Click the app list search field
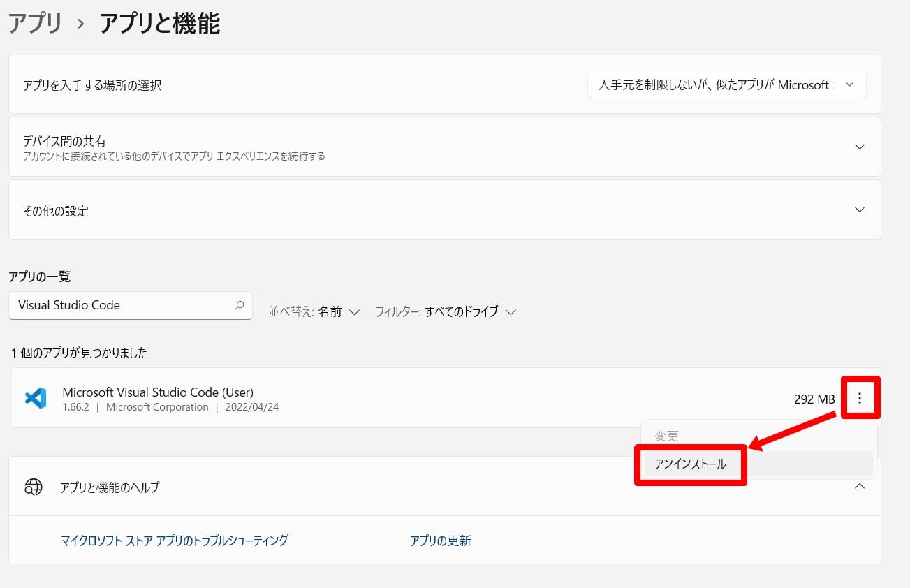910x588 pixels. 122,305
